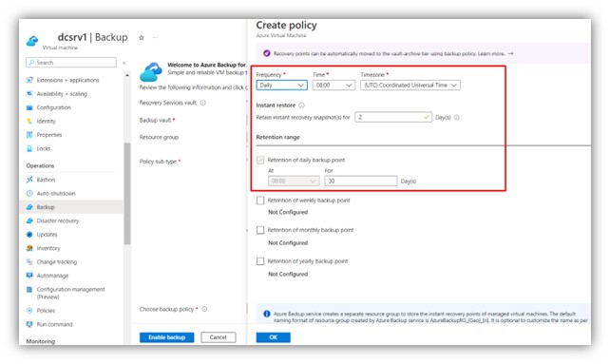Click the Change tracking icon
The width and height of the screenshot is (610, 364).
(x=29, y=261)
